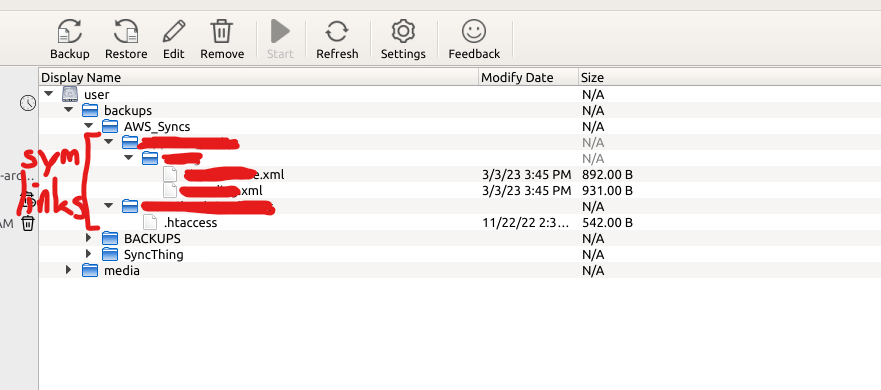
Task: Click the backups folder icon
Action: [90, 110]
